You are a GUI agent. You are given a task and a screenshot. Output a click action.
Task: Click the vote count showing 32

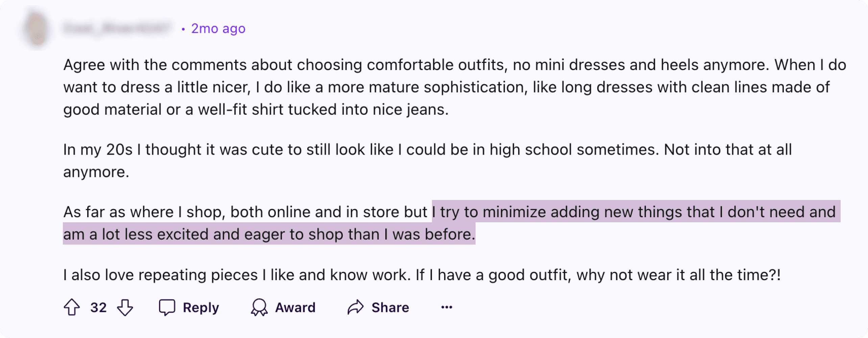tap(98, 307)
